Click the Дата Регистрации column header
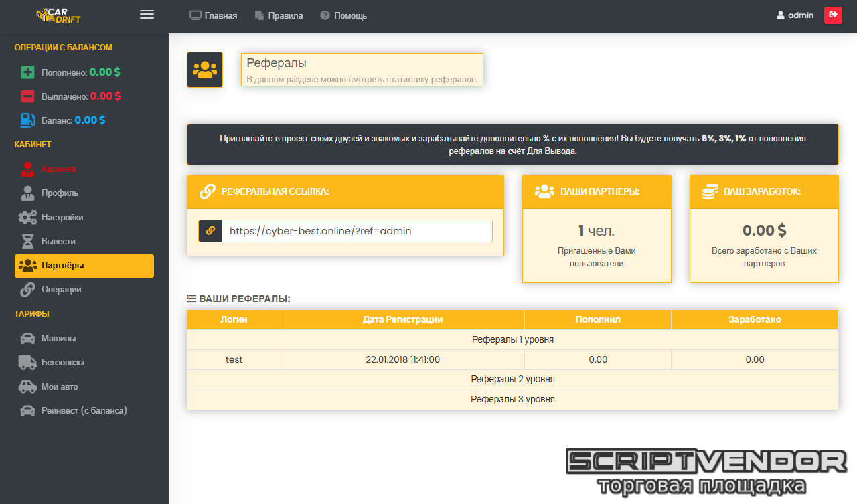Image resolution: width=857 pixels, height=504 pixels. [x=402, y=319]
